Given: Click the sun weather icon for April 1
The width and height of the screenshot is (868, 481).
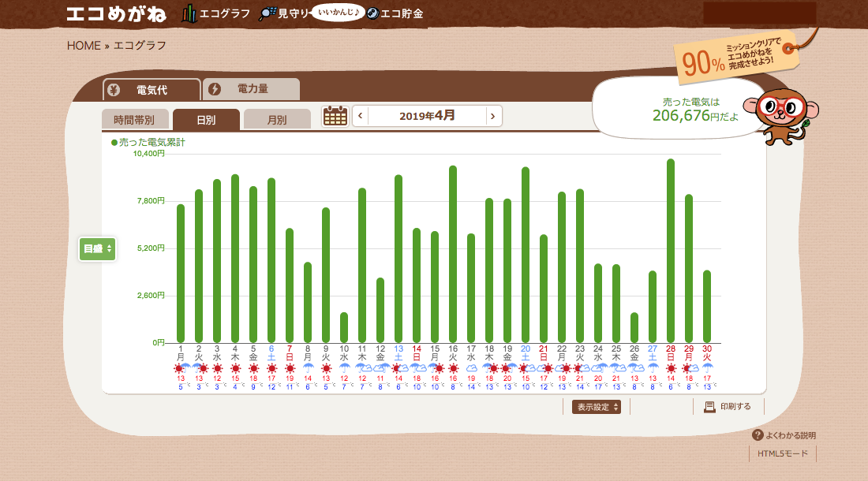Looking at the screenshot, I should pos(179,368).
